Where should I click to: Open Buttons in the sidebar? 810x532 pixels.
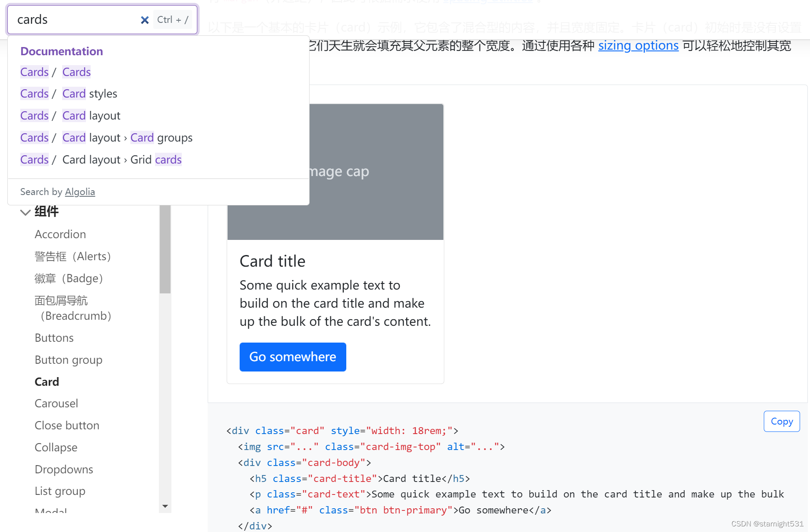point(54,338)
